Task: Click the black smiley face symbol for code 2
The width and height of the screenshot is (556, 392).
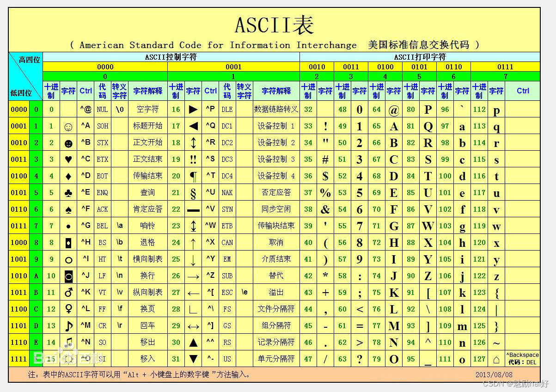Action: click(x=68, y=143)
